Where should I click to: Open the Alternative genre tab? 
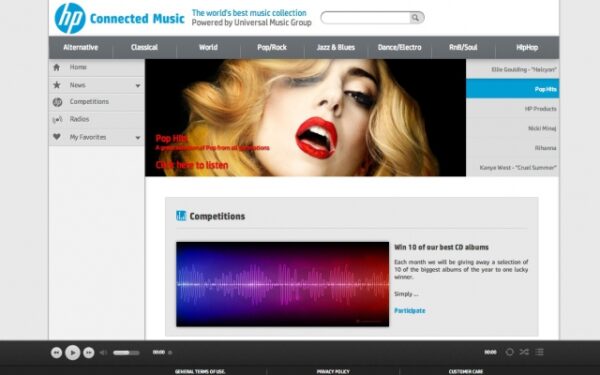81,47
